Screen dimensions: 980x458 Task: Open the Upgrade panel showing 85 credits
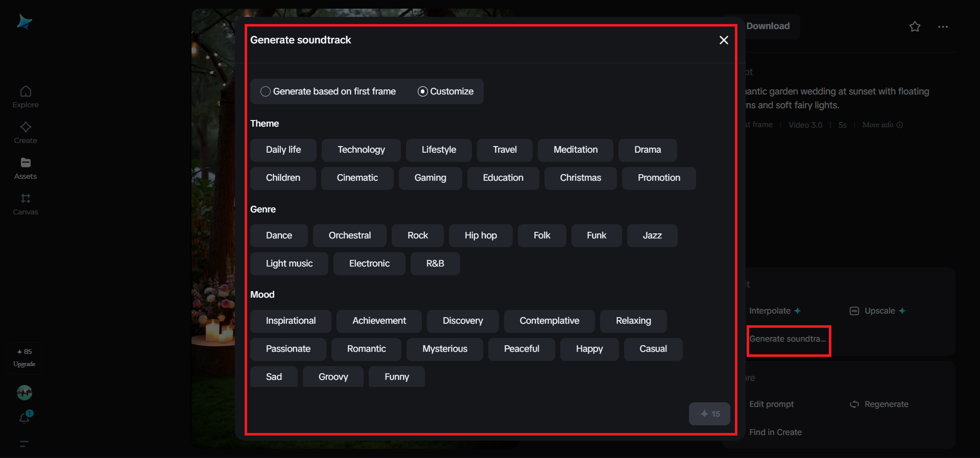[24, 358]
